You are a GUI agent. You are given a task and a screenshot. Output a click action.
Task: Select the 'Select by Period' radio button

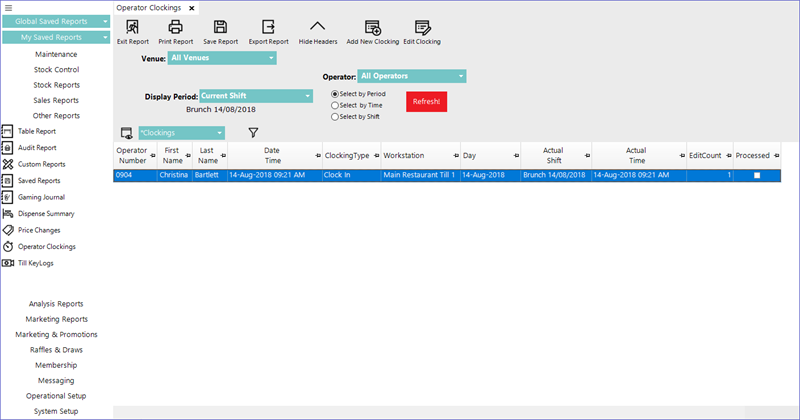(335, 93)
